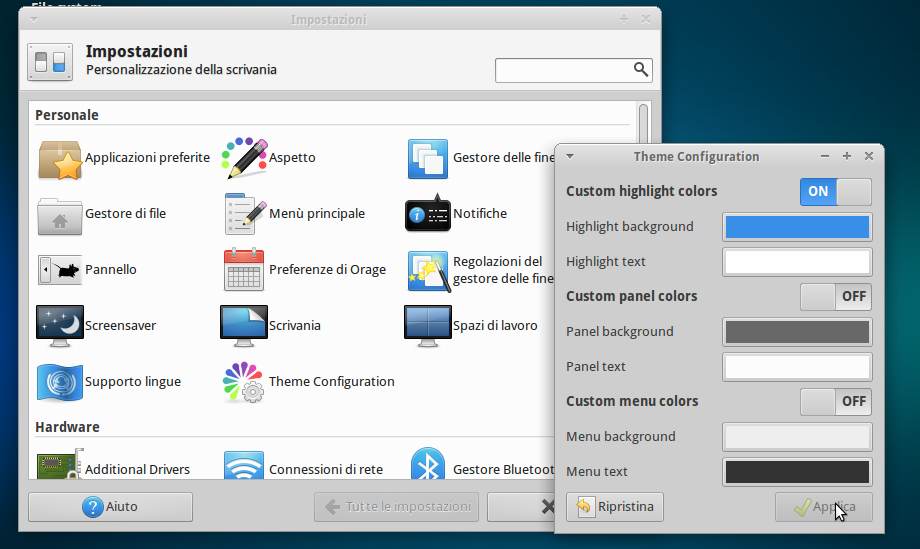Open Supporto lingue settings

109,382
